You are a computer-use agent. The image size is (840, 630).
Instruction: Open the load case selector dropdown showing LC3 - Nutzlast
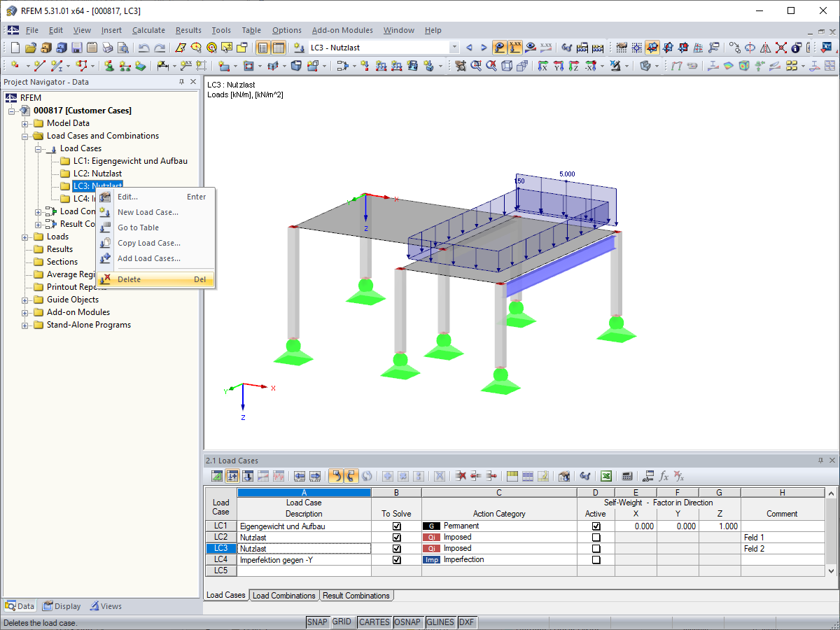point(454,47)
